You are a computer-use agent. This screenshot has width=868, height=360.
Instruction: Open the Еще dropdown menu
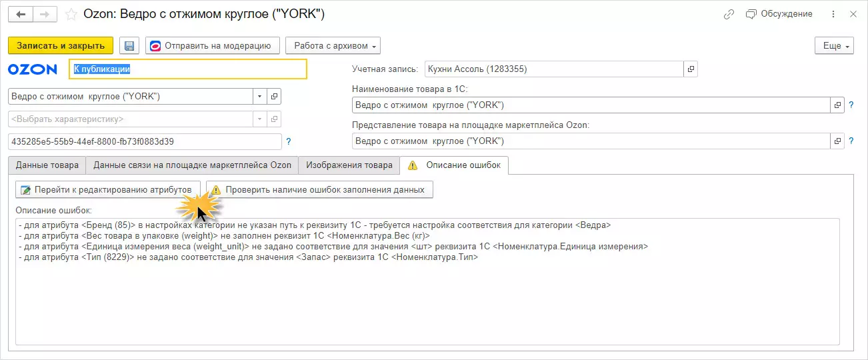click(834, 46)
